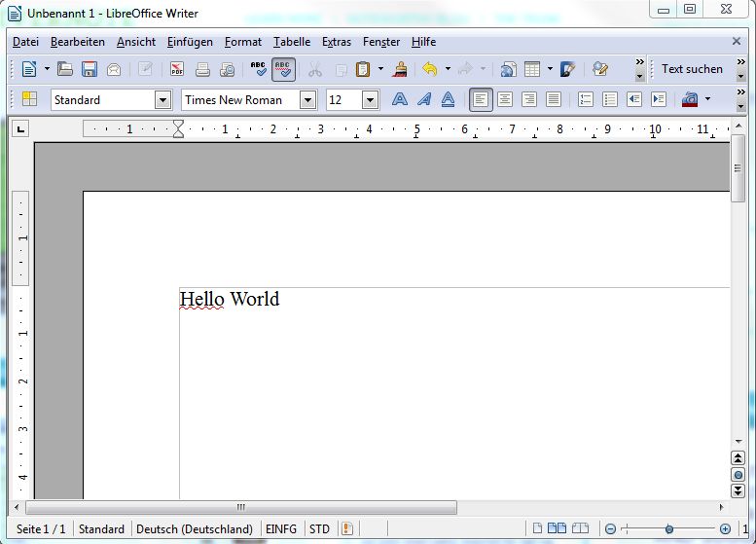
Task: Open the Einfügen menu
Action: click(190, 42)
